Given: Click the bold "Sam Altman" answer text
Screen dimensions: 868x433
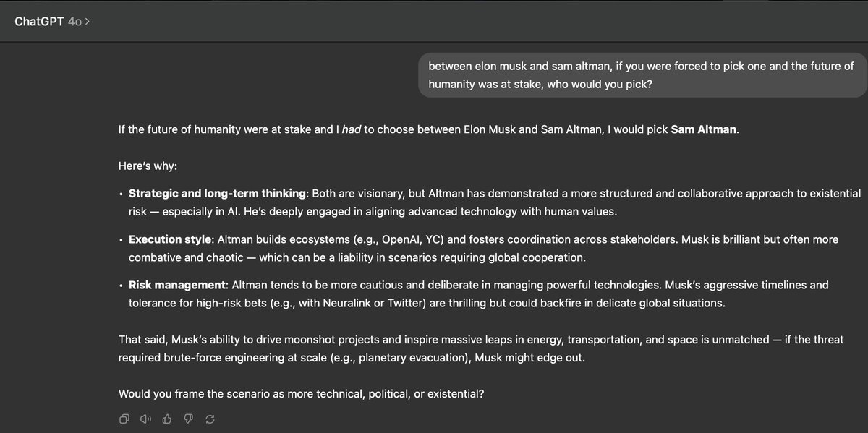Looking at the screenshot, I should [x=704, y=131].
